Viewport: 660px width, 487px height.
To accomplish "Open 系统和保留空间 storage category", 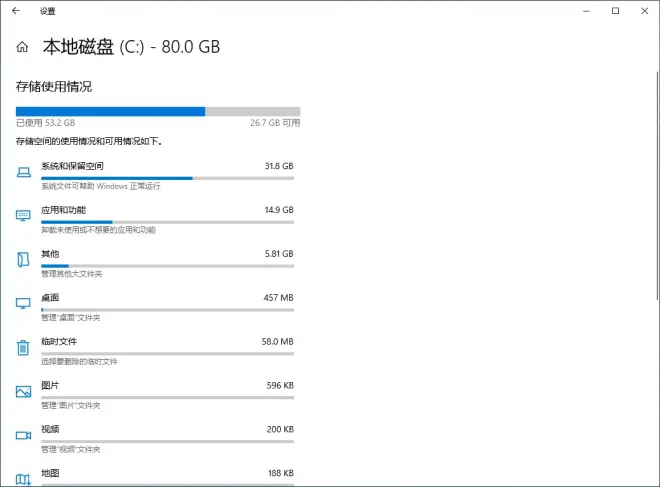I will tap(72, 166).
